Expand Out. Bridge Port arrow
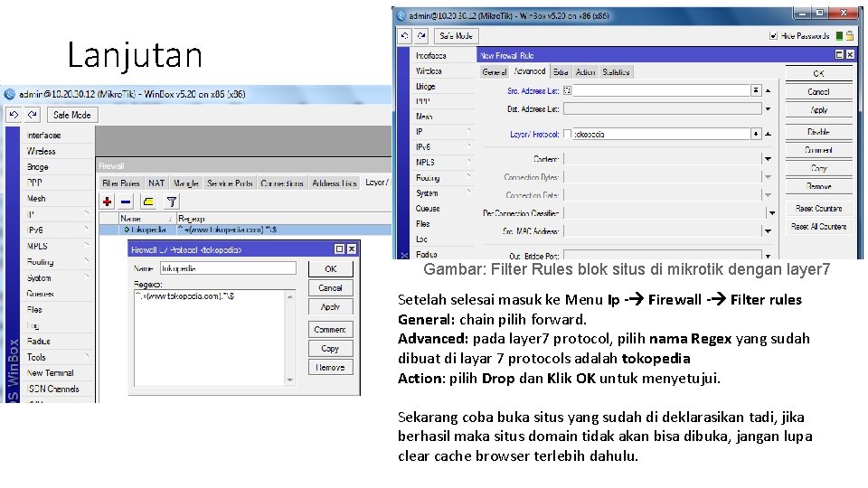 click(x=769, y=256)
